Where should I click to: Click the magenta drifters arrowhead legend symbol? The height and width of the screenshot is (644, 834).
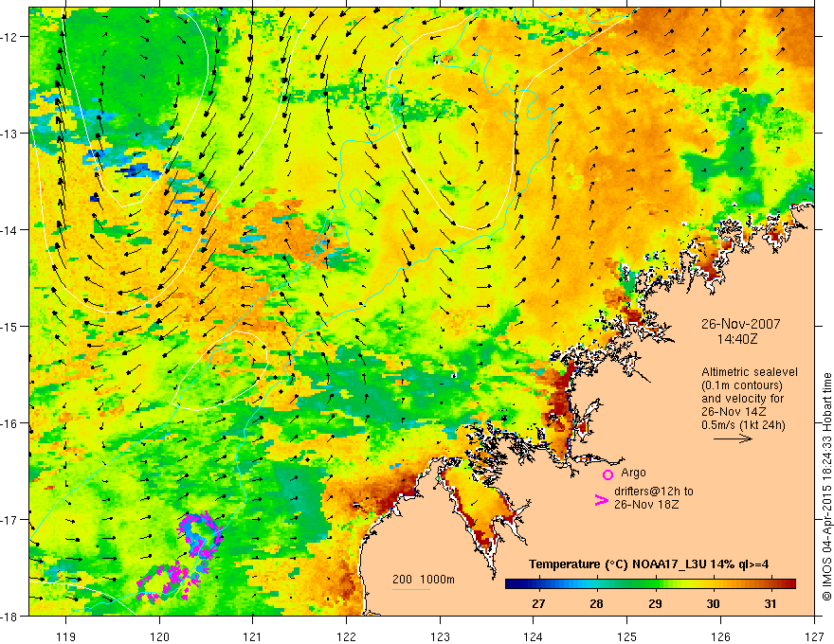pyautogui.click(x=601, y=500)
